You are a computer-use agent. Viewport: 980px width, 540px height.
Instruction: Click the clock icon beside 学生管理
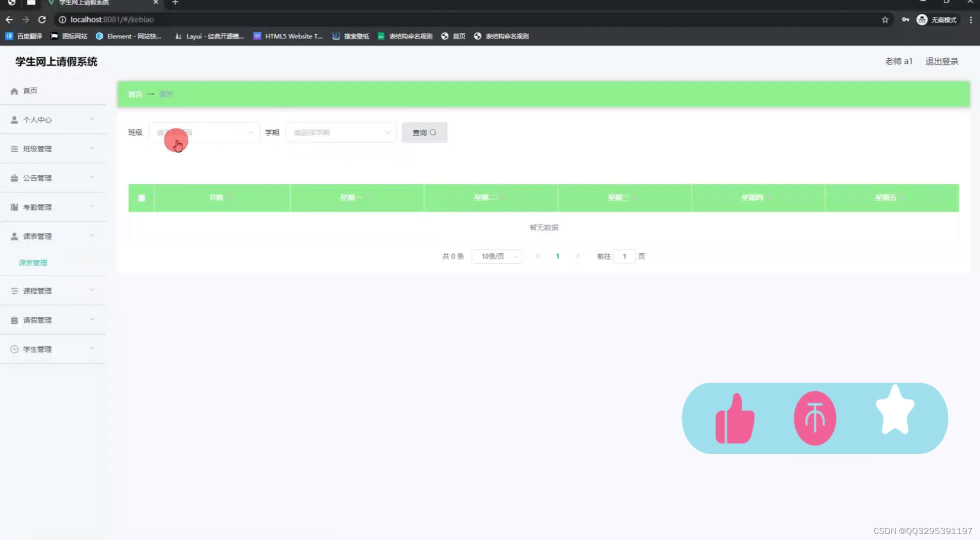click(x=14, y=349)
